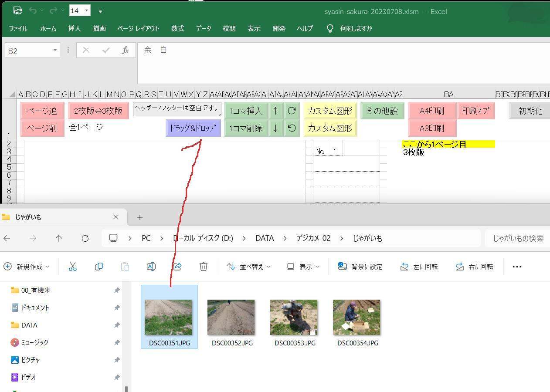Open the 開発 ribbon tab
Viewport: 550px width, 392px height.
279,28
